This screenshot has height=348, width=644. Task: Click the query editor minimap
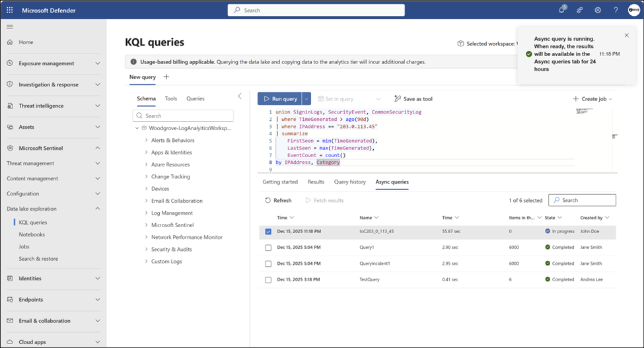(x=585, y=111)
